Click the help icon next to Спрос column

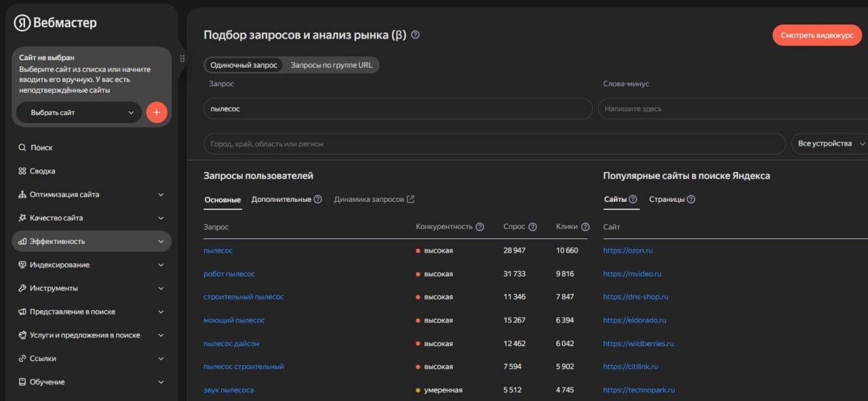click(x=532, y=227)
